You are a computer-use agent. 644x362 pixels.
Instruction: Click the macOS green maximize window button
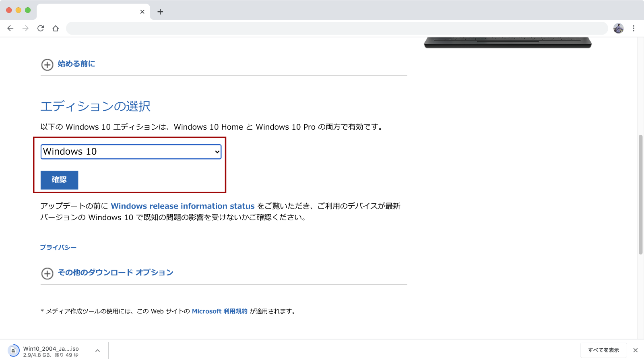[28, 10]
